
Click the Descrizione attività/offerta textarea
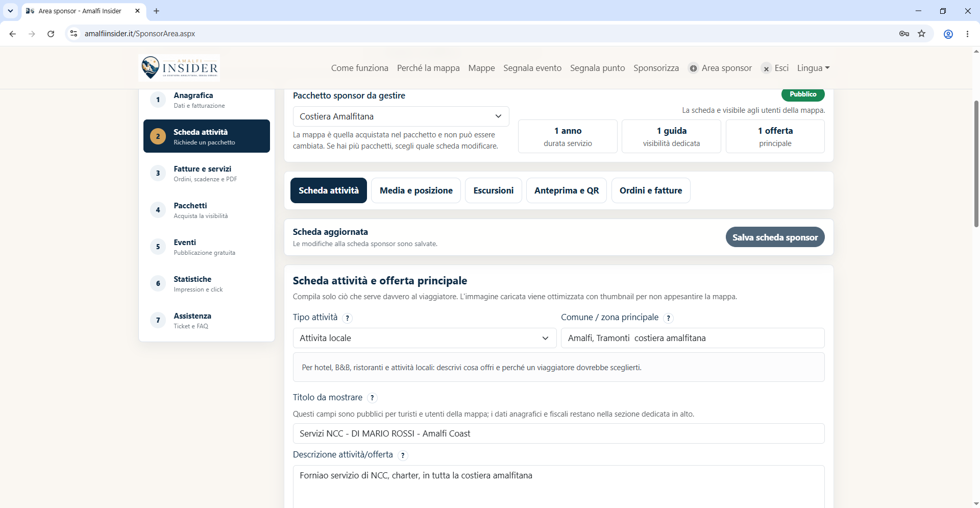(559, 486)
